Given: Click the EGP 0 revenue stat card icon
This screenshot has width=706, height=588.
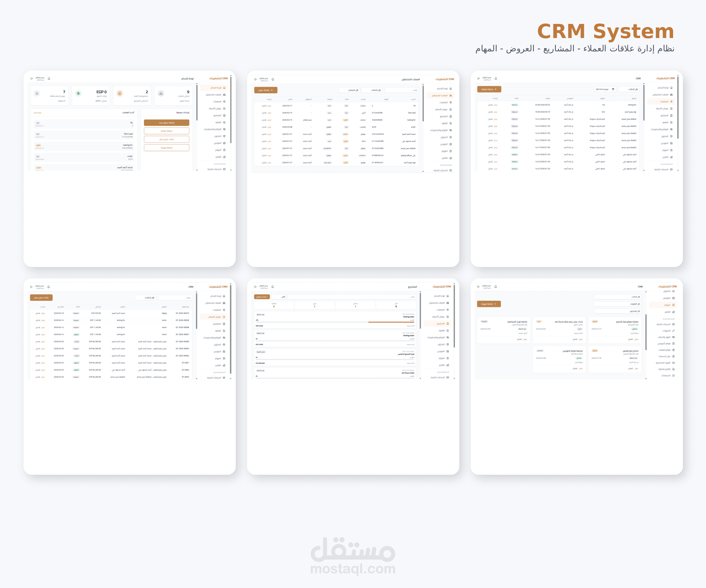Looking at the screenshot, I should 78,93.
